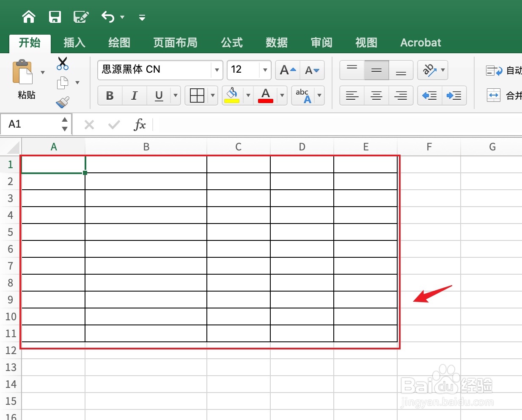The width and height of the screenshot is (522, 420).
Task: Align text right
Action: point(401,95)
